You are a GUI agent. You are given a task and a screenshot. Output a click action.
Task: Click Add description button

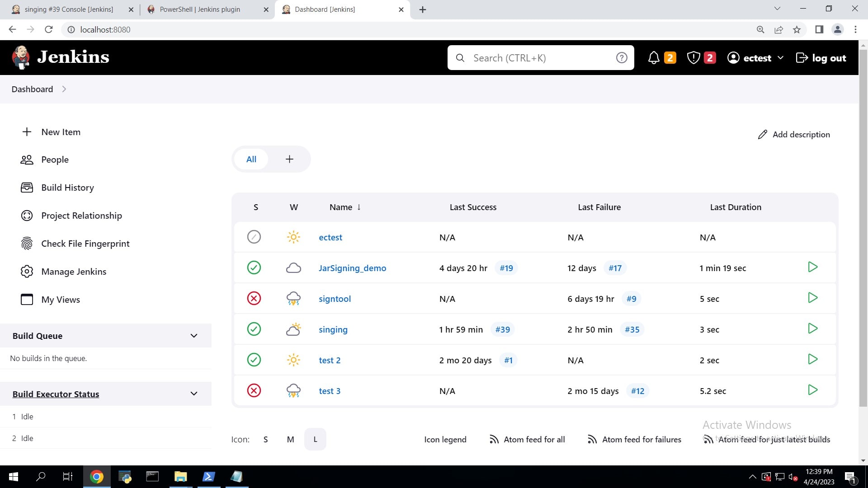point(794,134)
